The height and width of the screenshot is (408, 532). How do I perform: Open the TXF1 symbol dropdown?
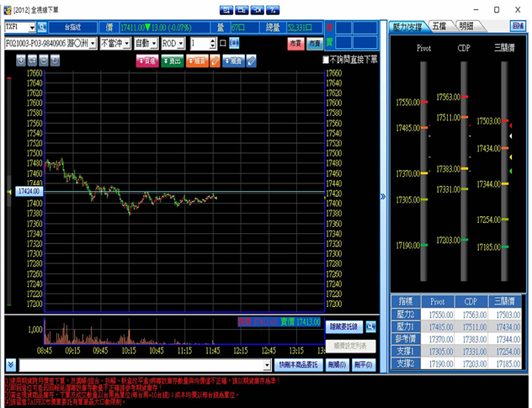pyautogui.click(x=30, y=28)
